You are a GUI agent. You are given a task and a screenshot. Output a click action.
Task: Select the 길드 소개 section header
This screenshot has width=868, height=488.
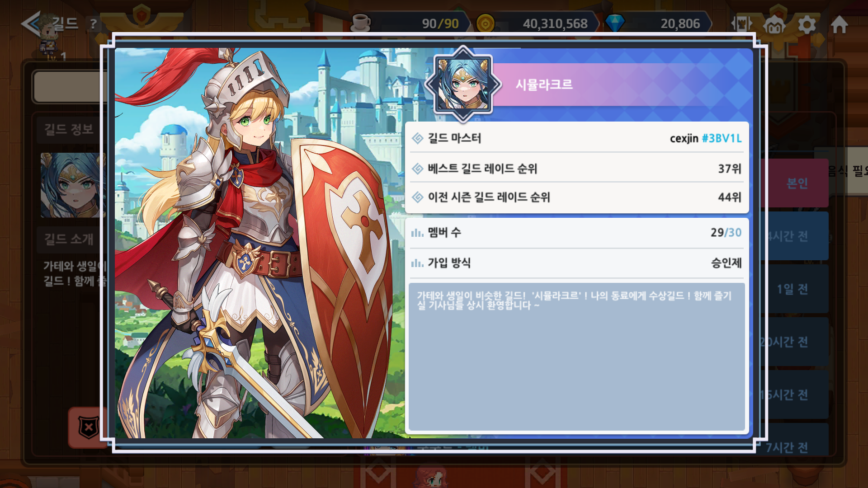pos(69,239)
